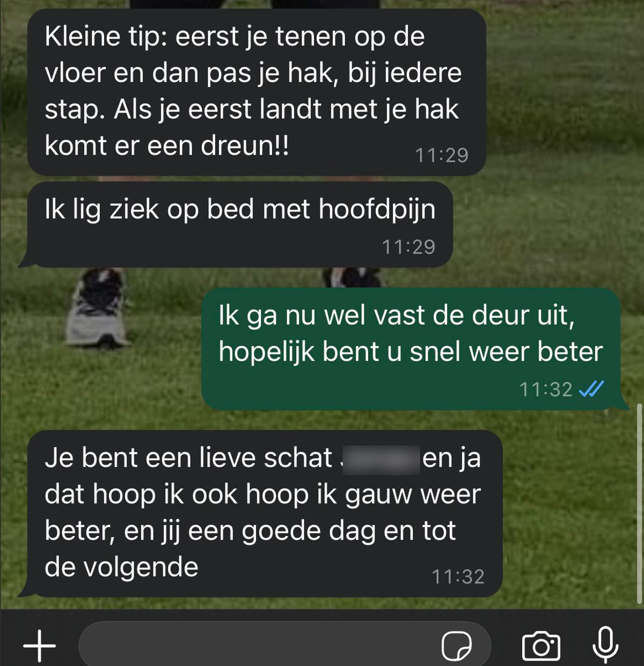Tap the 11:32 timestamp on last received message
The height and width of the screenshot is (666, 644).
458,576
